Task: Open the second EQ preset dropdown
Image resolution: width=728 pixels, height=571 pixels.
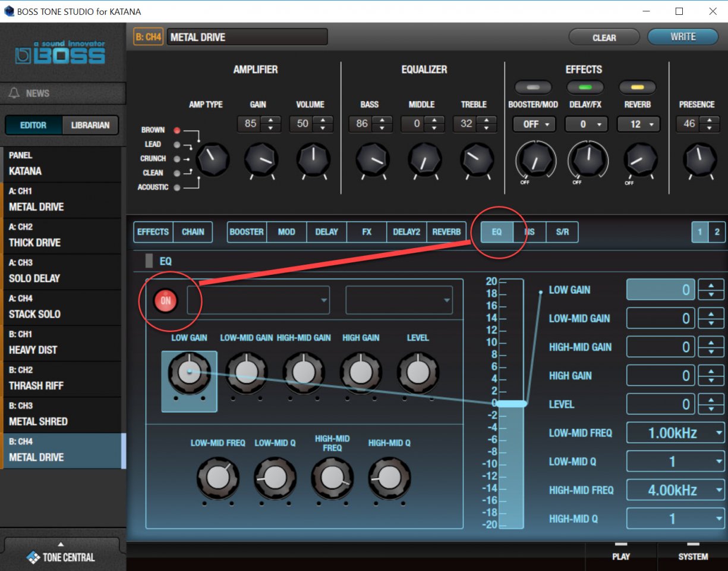Action: pyautogui.click(x=399, y=300)
